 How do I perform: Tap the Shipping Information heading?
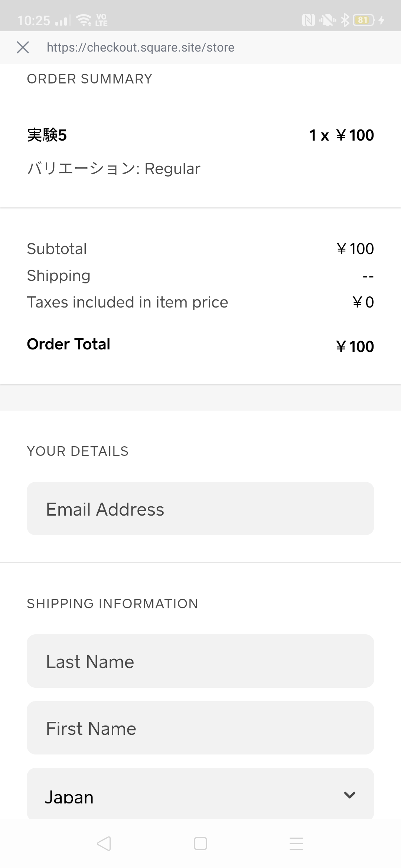click(113, 604)
